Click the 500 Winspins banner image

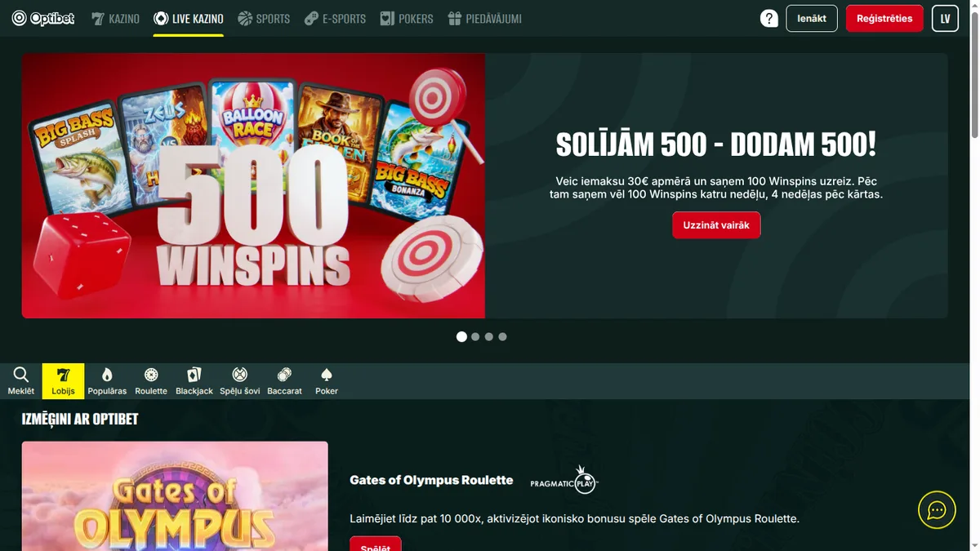coord(253,185)
